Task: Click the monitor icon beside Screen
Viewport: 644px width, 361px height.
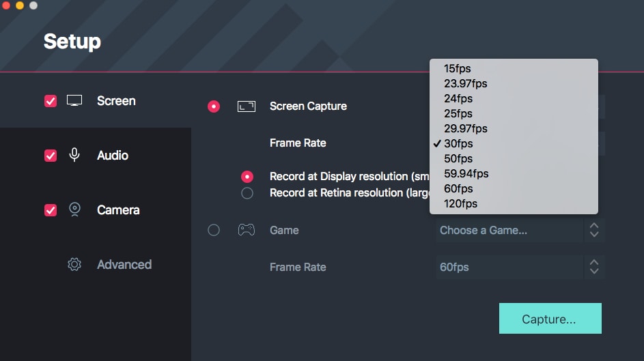Action: click(74, 101)
